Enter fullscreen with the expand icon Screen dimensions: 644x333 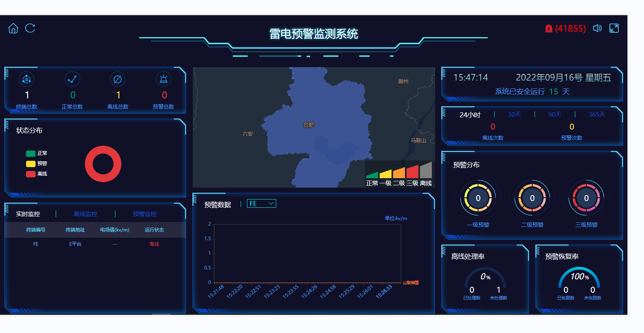[614, 28]
